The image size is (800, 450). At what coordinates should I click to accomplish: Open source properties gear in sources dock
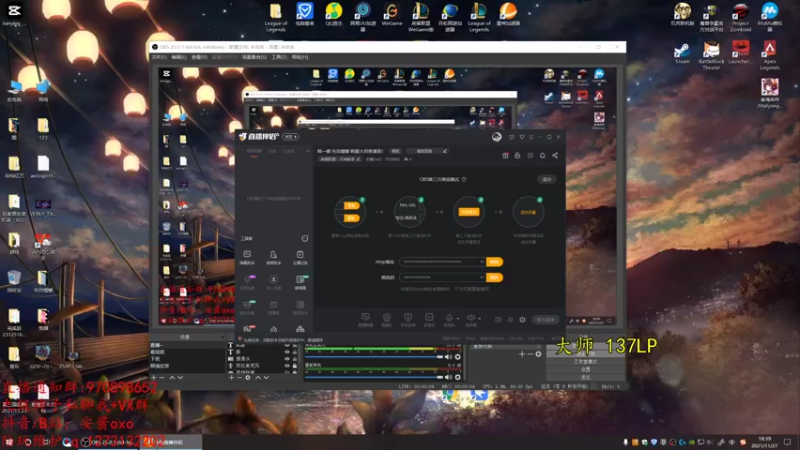pos(247,378)
